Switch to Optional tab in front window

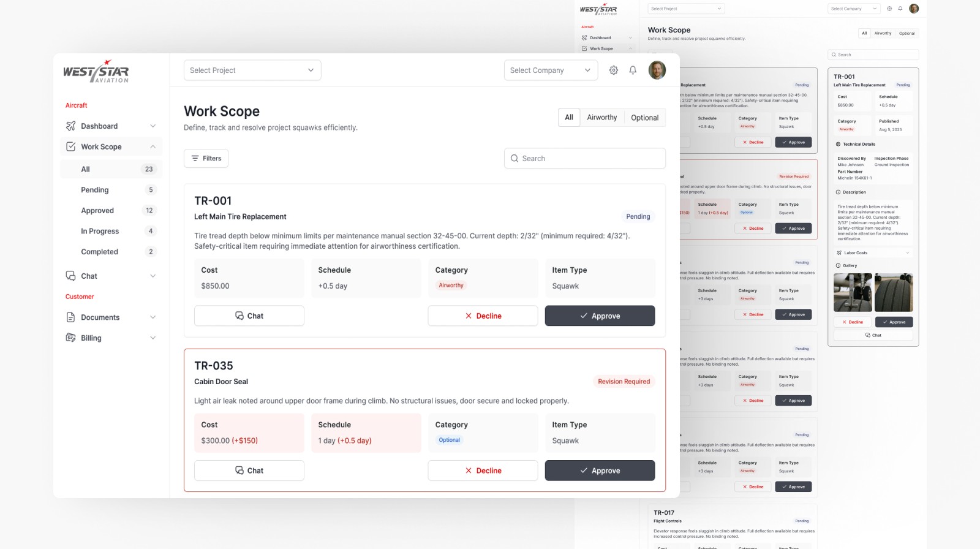(x=645, y=118)
